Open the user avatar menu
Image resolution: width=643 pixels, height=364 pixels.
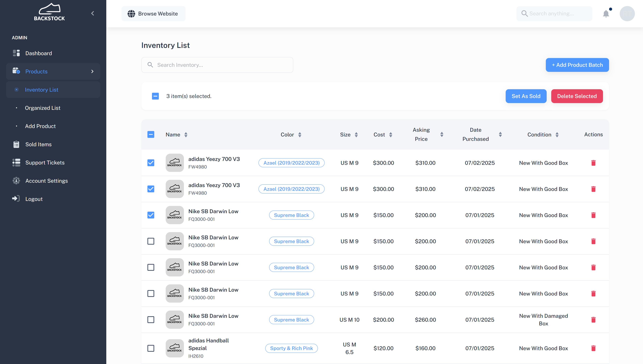tap(627, 13)
